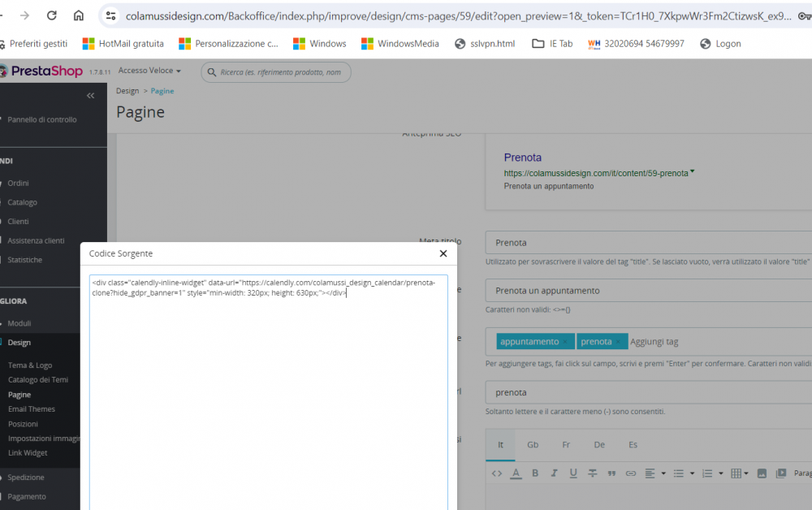Open the Windows bookmark

coord(319,44)
